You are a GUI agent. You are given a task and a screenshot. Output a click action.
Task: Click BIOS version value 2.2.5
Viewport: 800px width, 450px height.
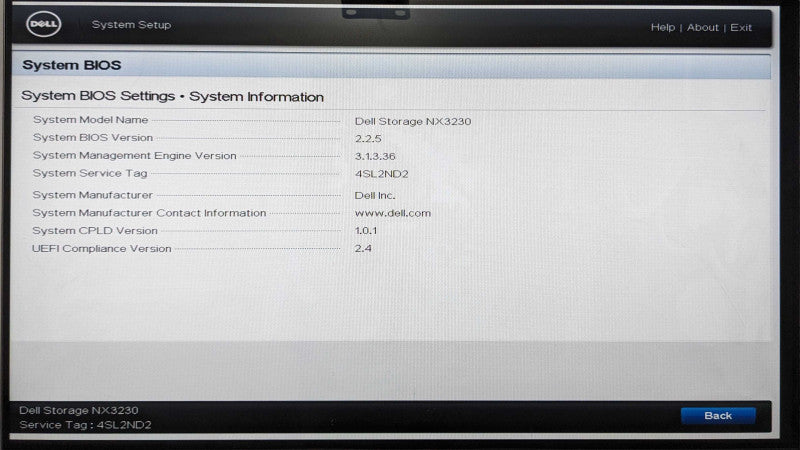coord(368,139)
